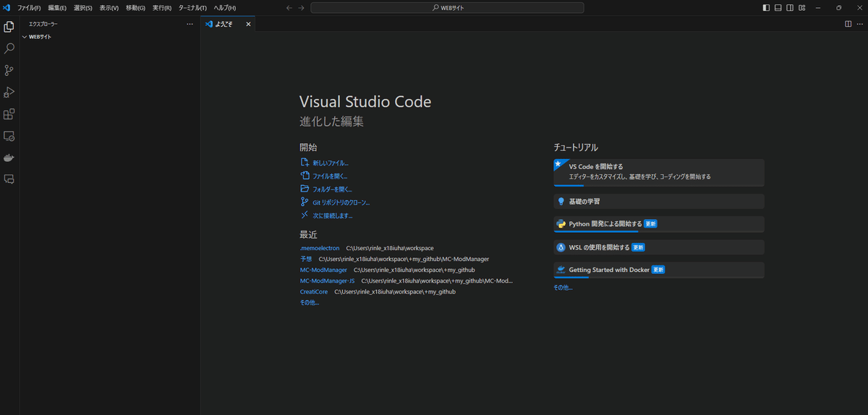Image resolution: width=868 pixels, height=415 pixels.
Task: Click progress bar under Getting Started with Docker
Action: (x=571, y=277)
